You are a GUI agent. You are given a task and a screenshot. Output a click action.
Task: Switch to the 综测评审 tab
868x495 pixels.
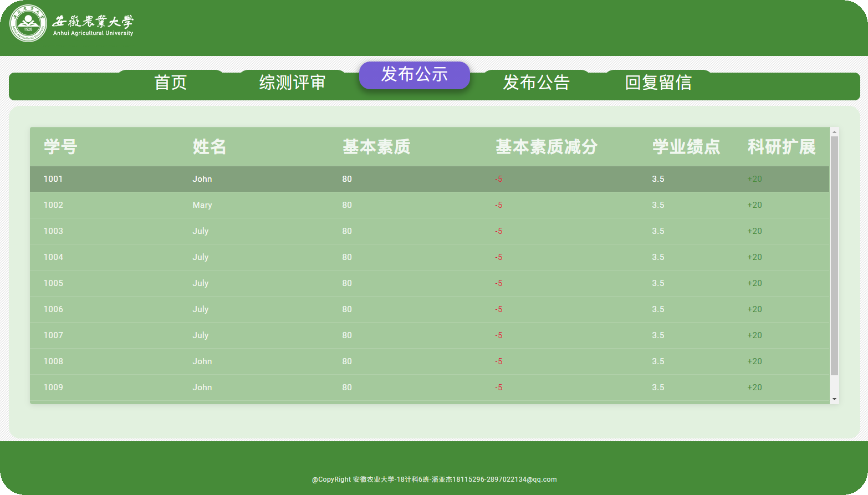pos(292,83)
